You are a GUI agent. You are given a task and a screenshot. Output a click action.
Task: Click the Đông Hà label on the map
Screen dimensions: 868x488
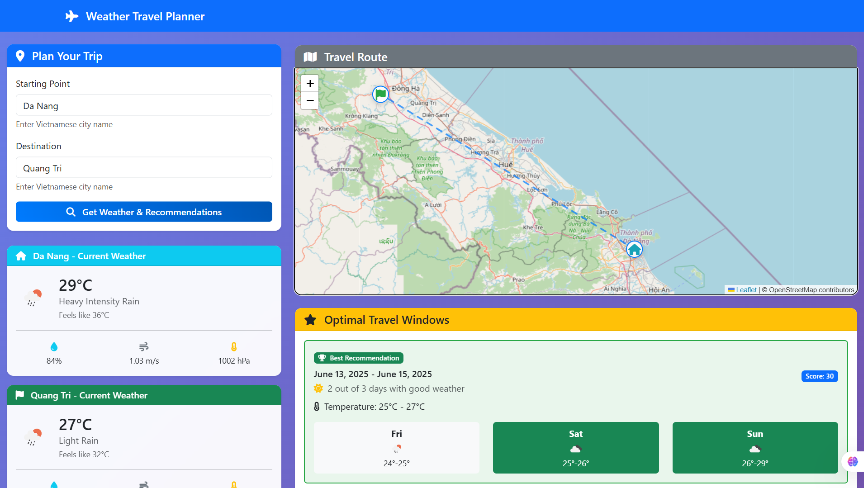(x=406, y=89)
